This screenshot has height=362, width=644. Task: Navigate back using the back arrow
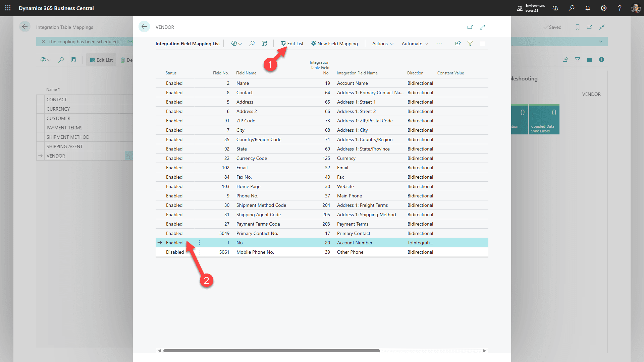point(144,27)
